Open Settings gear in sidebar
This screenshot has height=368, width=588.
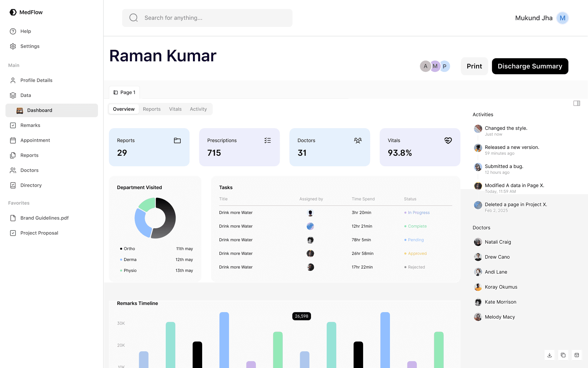[x=52, y=46]
